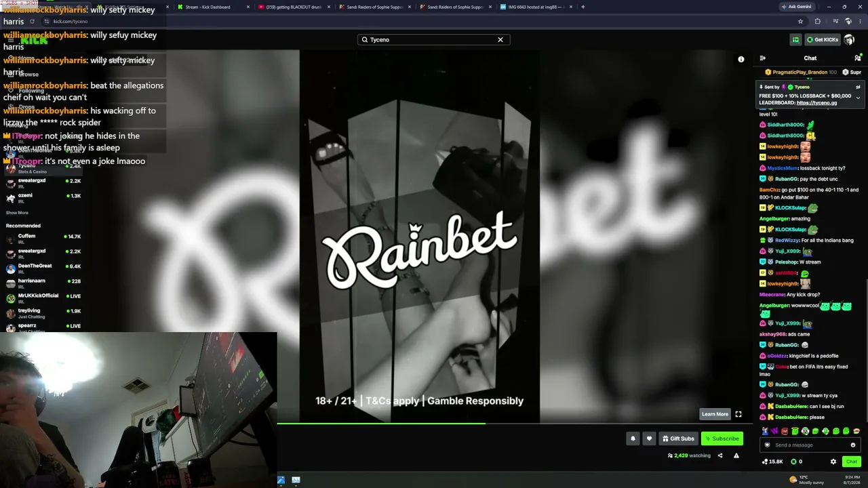Click the Get KICKs button

pyautogui.click(x=822, y=39)
